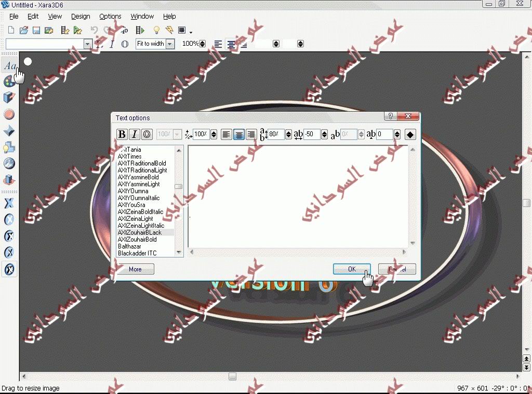Open the View menu
The image size is (532, 394).
tap(55, 16)
